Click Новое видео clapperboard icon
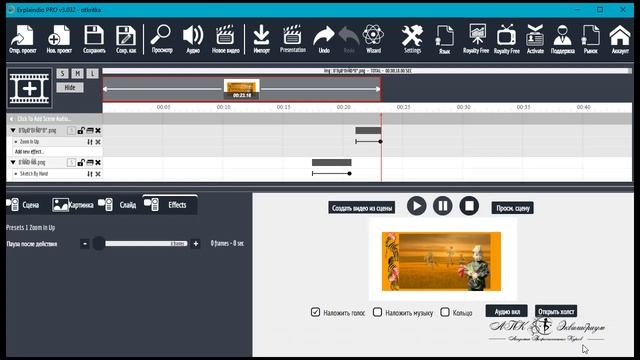The height and width of the screenshot is (360, 640). [x=225, y=39]
